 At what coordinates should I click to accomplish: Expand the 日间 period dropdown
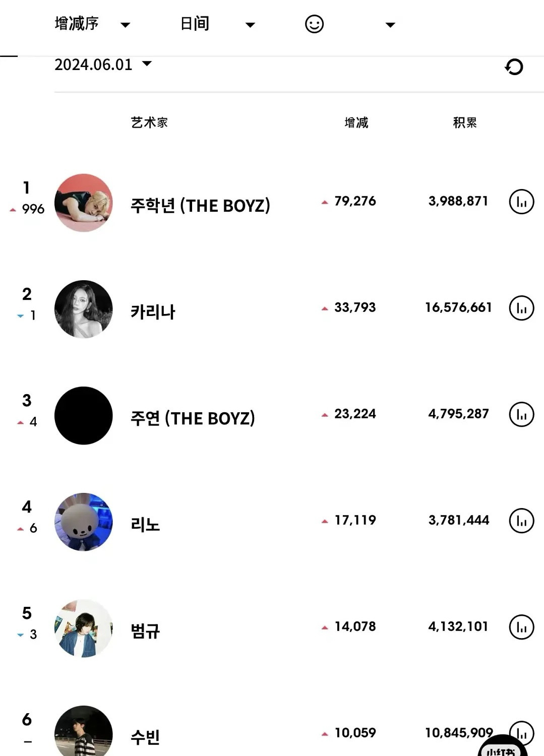coord(217,24)
